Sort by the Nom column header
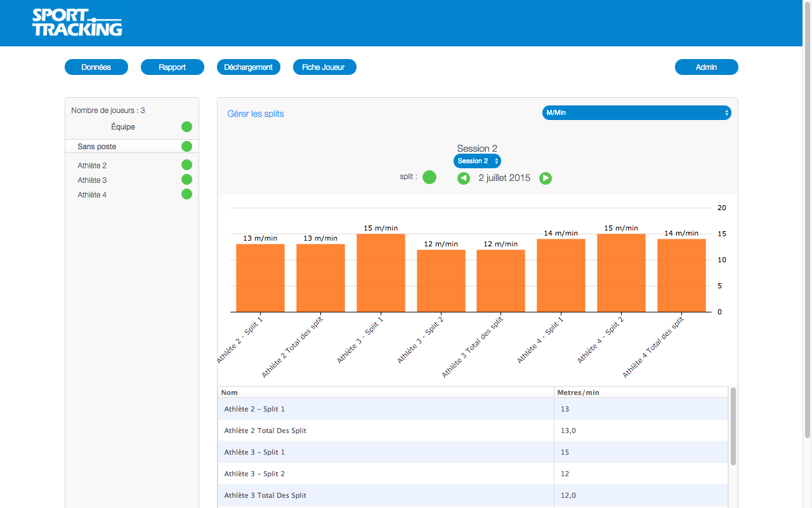This screenshot has height=508, width=812. click(x=386, y=392)
